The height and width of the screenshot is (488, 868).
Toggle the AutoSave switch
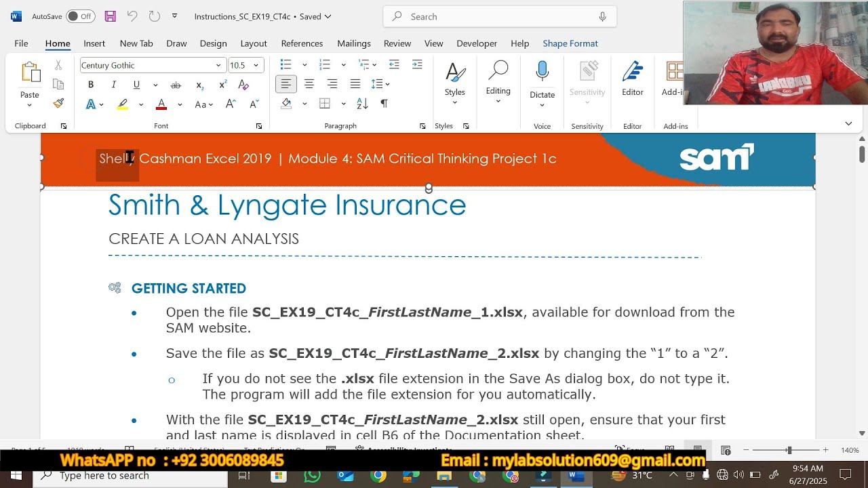80,16
